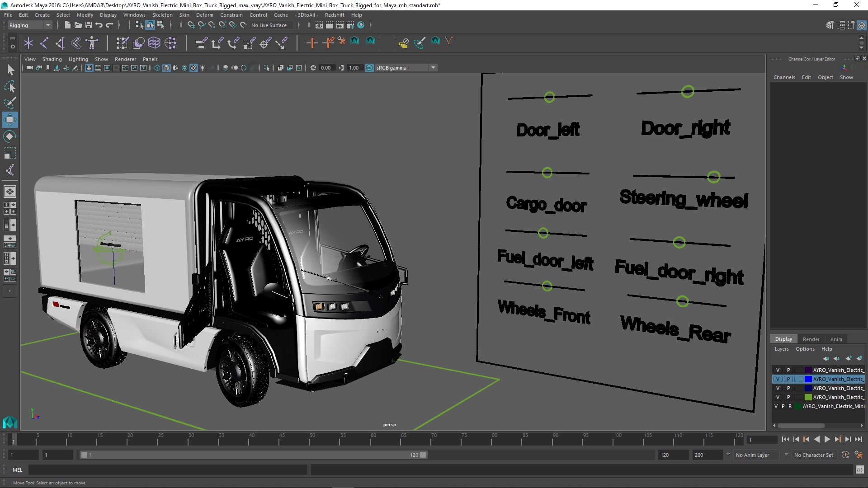Open the shelf options gear menu

[x=12, y=46]
